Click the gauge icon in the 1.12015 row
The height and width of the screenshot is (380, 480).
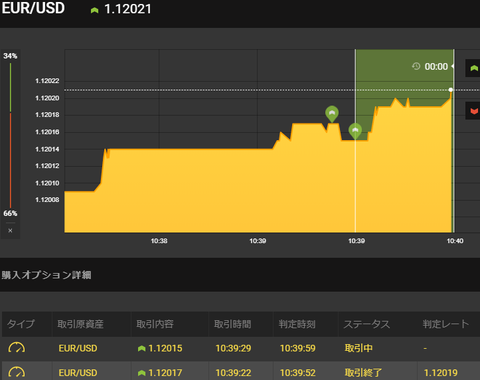tap(17, 348)
